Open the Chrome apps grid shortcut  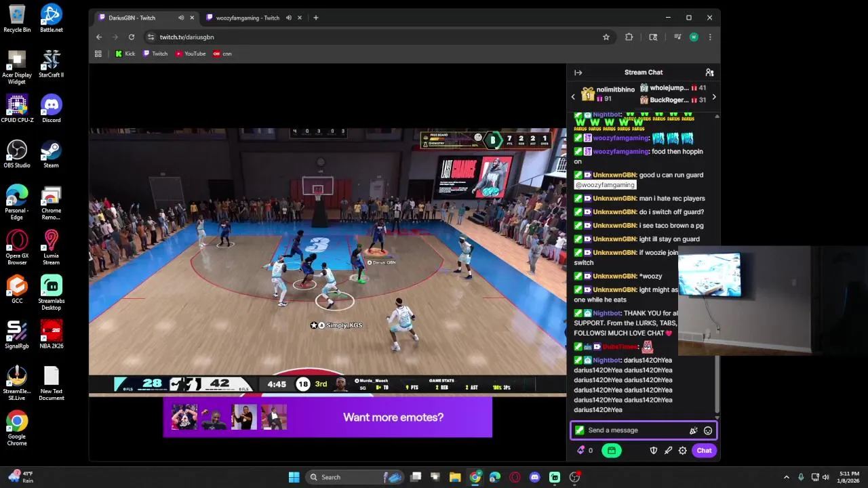tap(98, 54)
